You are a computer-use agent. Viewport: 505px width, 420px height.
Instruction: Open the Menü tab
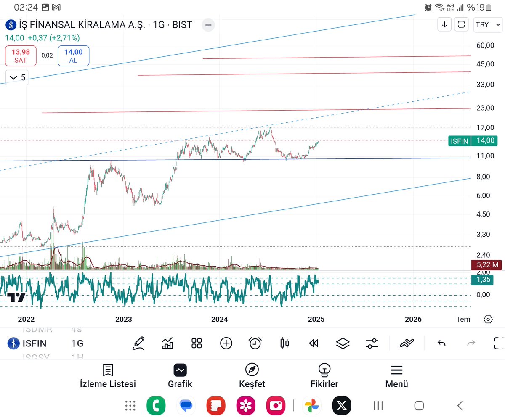(x=397, y=376)
